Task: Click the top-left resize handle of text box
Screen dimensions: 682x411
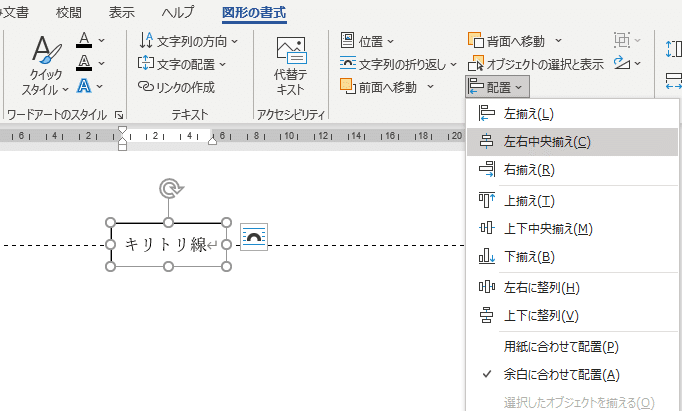Action: pos(110,223)
